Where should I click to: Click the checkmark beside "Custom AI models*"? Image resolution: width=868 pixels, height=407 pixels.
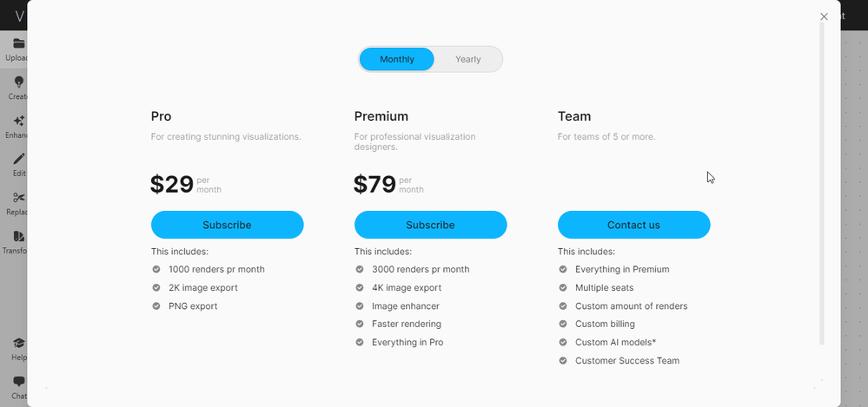(x=563, y=342)
